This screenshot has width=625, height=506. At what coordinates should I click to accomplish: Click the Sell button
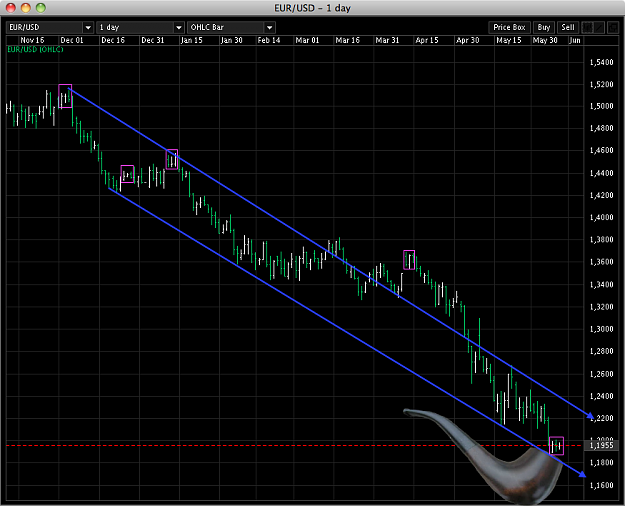568,27
